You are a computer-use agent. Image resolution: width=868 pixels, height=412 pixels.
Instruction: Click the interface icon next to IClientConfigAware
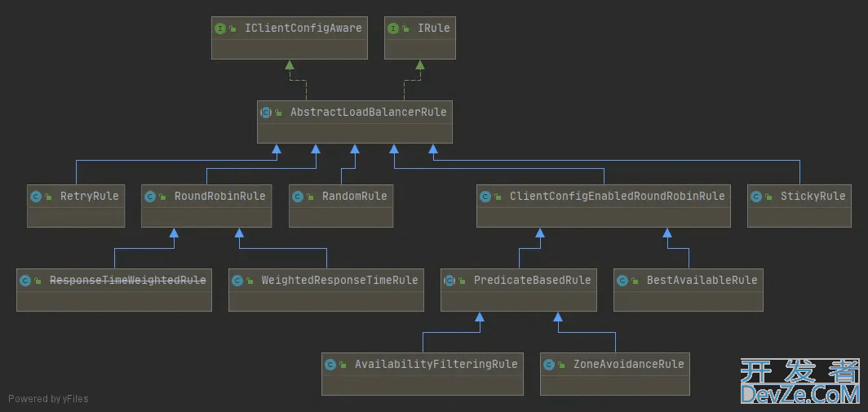(x=219, y=29)
